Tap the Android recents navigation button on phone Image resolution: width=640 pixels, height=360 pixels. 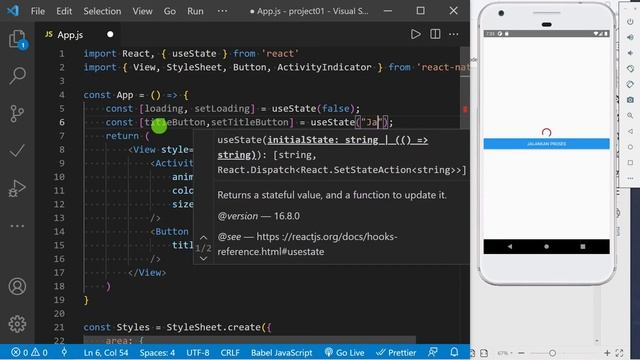click(583, 247)
